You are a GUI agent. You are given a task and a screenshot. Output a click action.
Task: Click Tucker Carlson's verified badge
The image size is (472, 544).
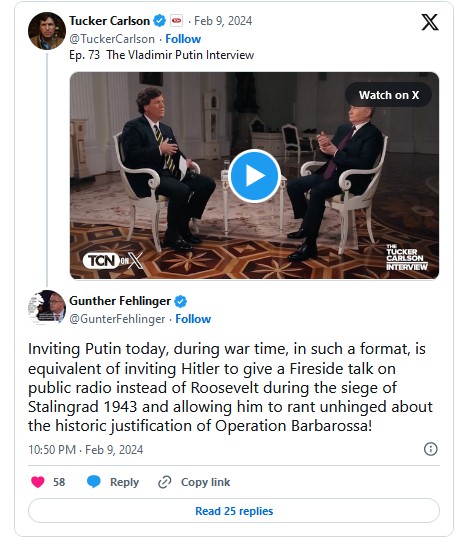point(160,21)
